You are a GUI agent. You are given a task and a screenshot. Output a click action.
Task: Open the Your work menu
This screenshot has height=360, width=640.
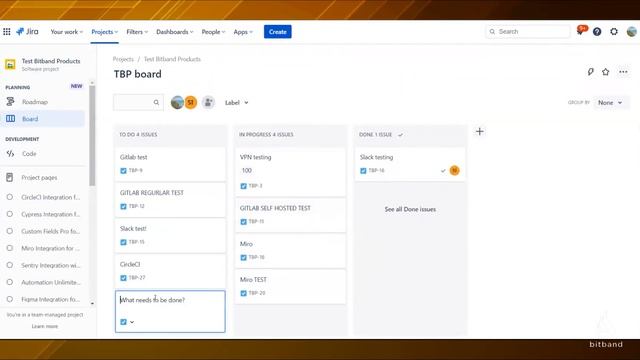[x=67, y=32]
